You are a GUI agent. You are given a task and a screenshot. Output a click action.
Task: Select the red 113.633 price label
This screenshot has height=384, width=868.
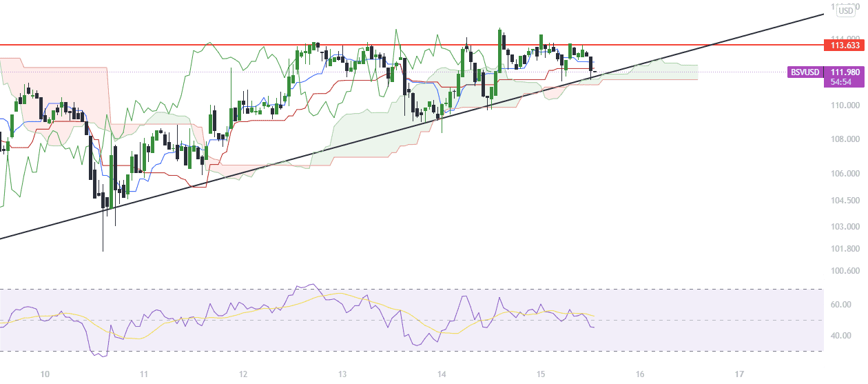coord(844,45)
